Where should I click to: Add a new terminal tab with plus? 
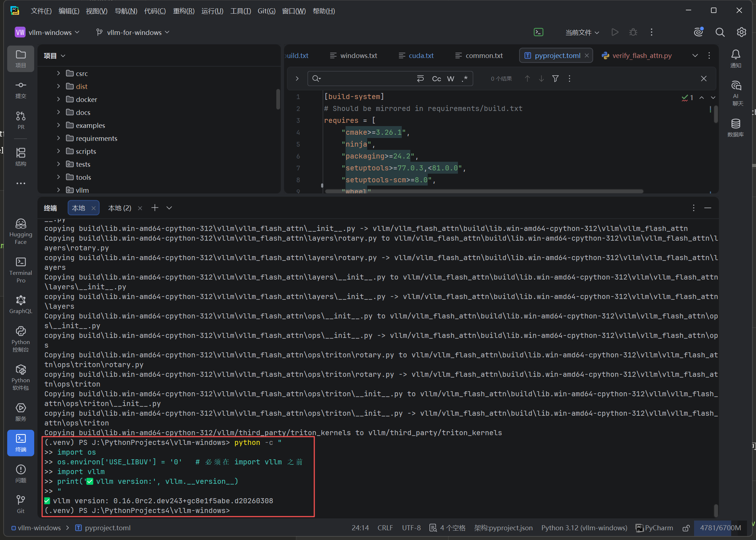(x=155, y=208)
